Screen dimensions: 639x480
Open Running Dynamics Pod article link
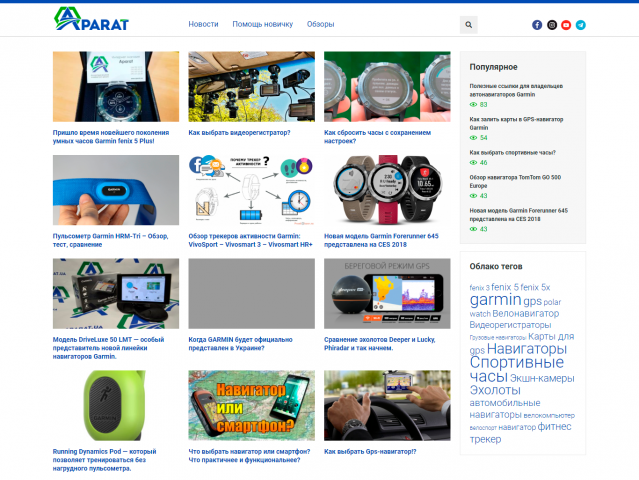click(104, 460)
